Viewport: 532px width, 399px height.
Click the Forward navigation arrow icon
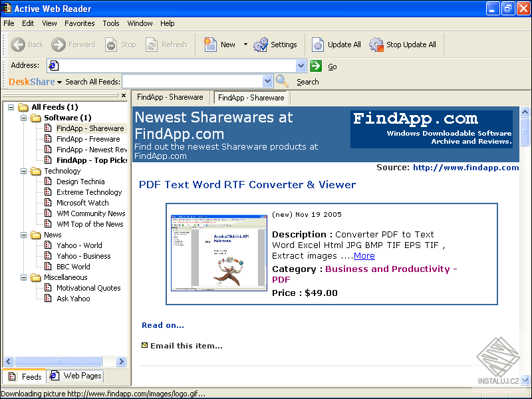click(59, 45)
